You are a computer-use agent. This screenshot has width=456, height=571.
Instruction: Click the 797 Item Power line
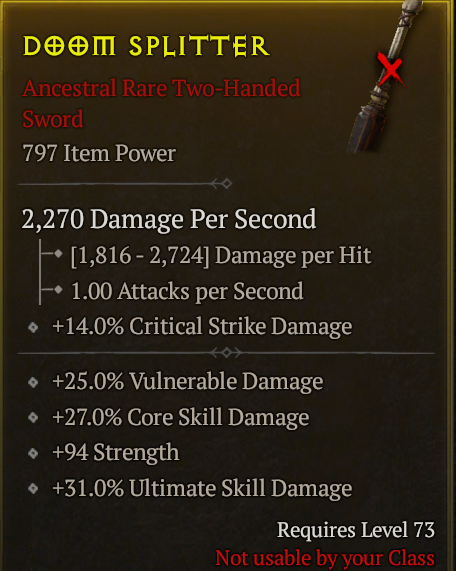click(x=99, y=153)
